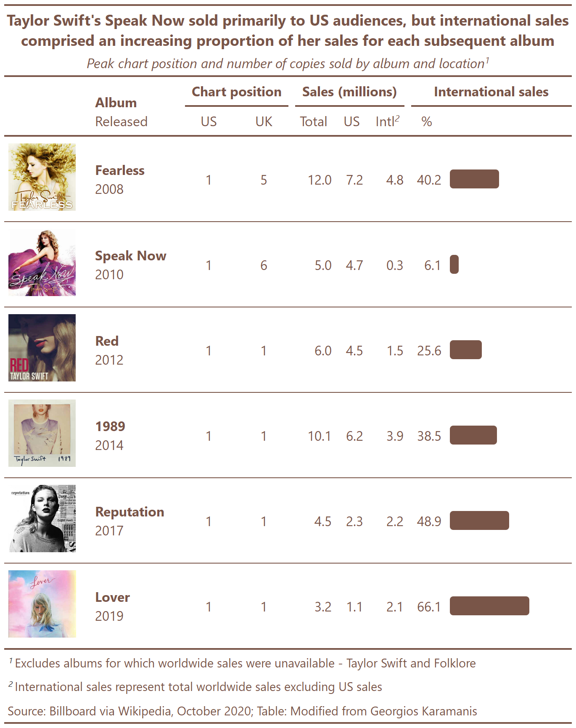Screen dimensions: 576x728
Task: Click the Reputation international sales bar
Action: pos(479,521)
